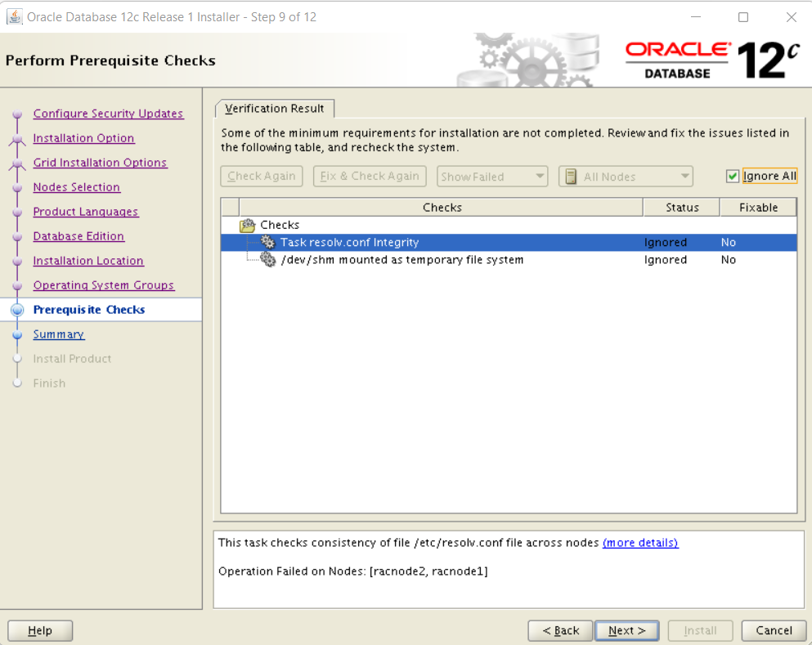Click the Fixable column header

758,208
